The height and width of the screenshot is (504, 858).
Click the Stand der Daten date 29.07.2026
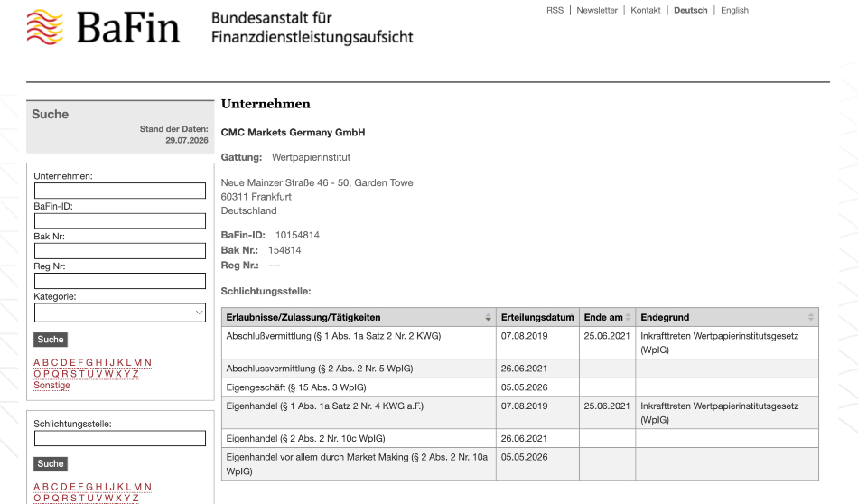click(x=187, y=141)
